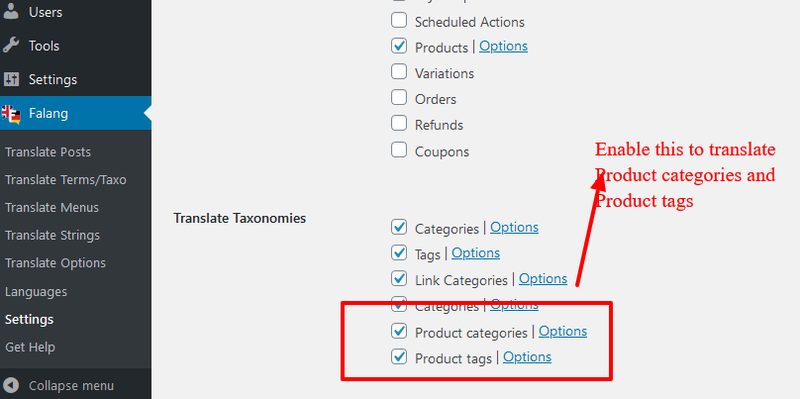Open Translate Posts submenu item
Viewport: 800px width, 399px height.
(48, 152)
